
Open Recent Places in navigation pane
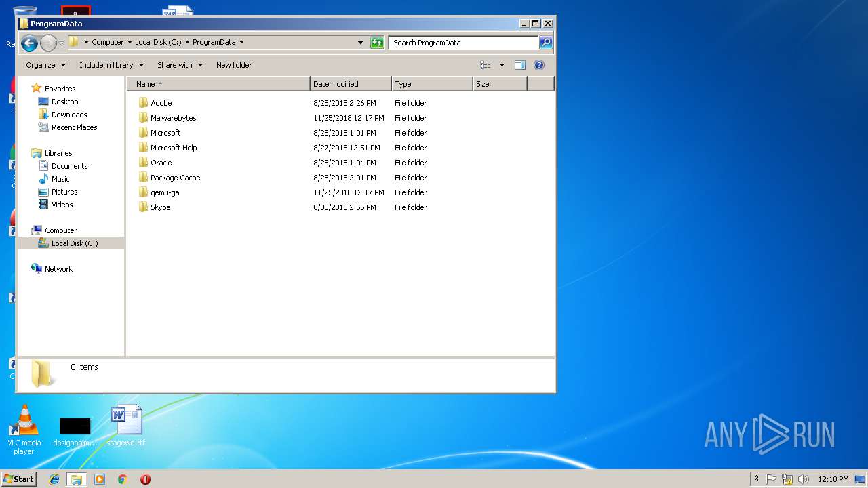point(74,127)
